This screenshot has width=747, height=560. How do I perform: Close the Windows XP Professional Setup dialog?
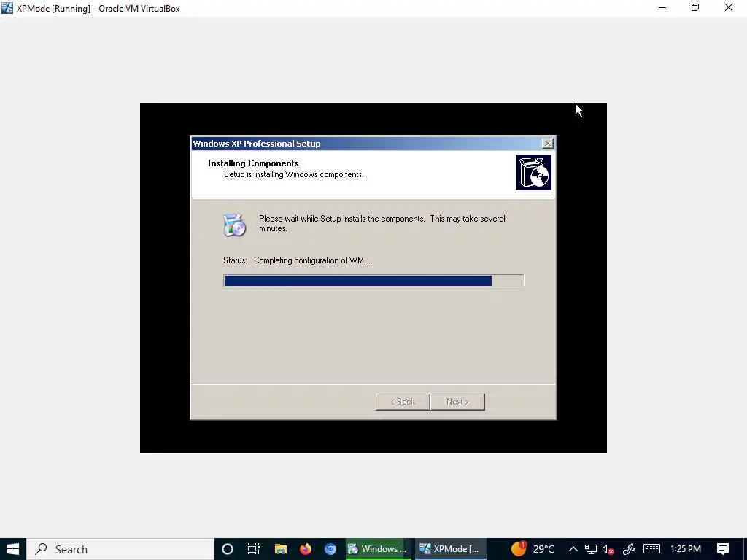point(547,144)
